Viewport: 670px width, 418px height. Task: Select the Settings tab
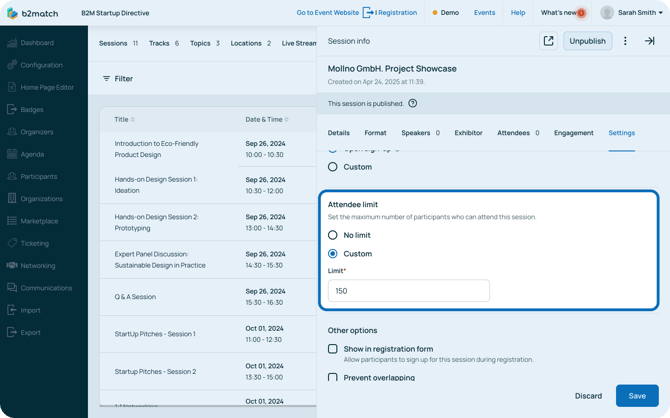[x=621, y=133]
